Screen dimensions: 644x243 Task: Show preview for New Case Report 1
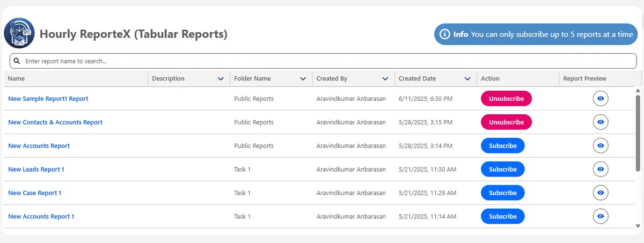[x=601, y=193]
